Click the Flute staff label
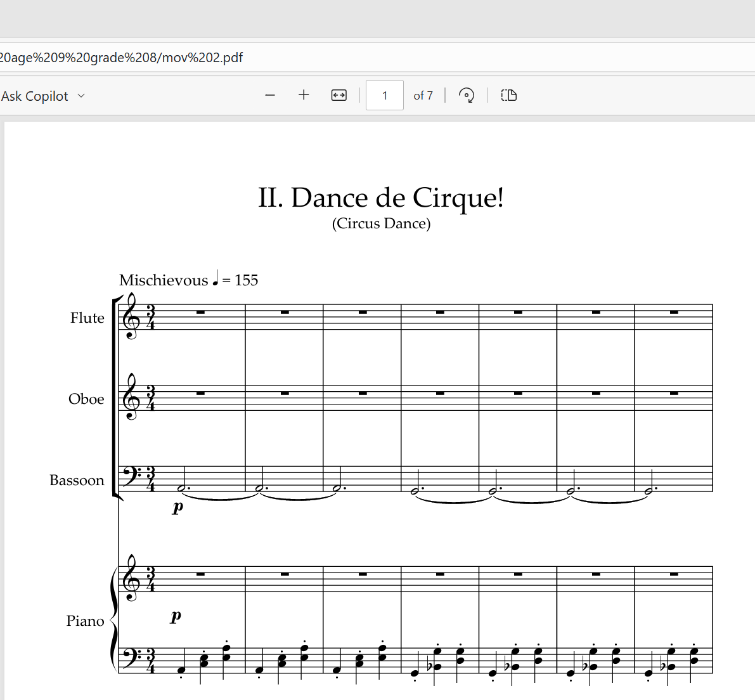 87,318
